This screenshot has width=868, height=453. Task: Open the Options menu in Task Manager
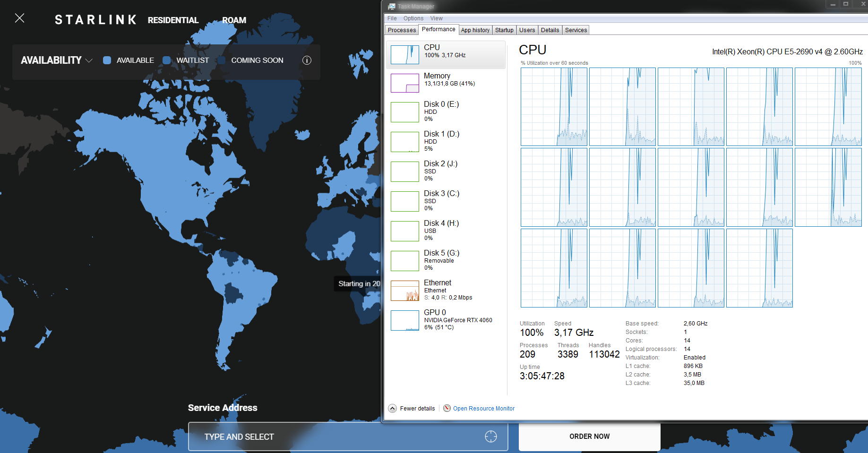pos(413,18)
